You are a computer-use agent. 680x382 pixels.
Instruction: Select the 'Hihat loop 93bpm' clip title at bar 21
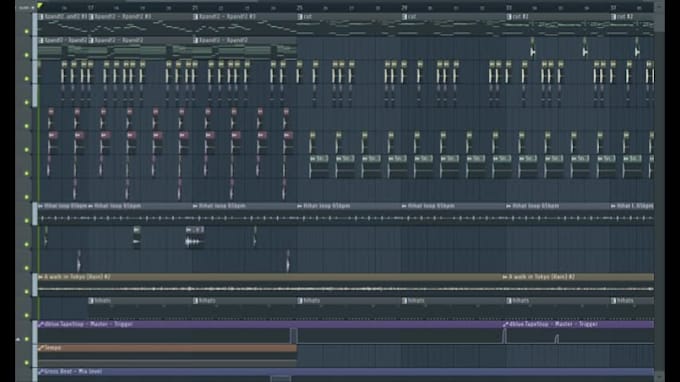point(222,206)
